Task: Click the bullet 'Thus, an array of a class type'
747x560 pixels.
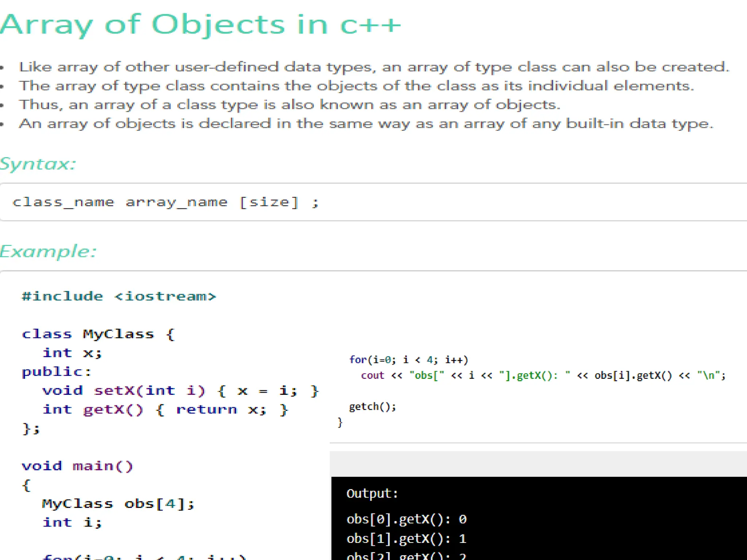Action: [x=290, y=105]
